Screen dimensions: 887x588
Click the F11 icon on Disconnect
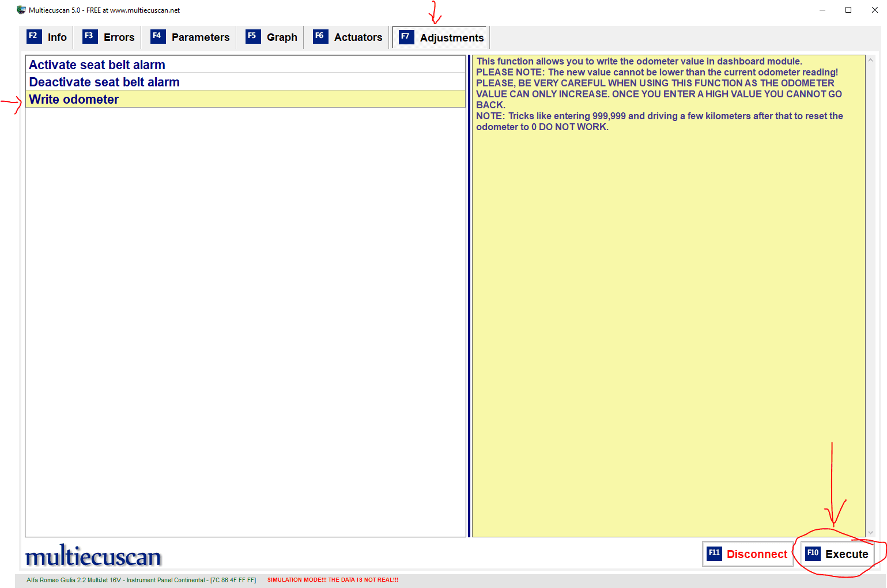click(714, 553)
